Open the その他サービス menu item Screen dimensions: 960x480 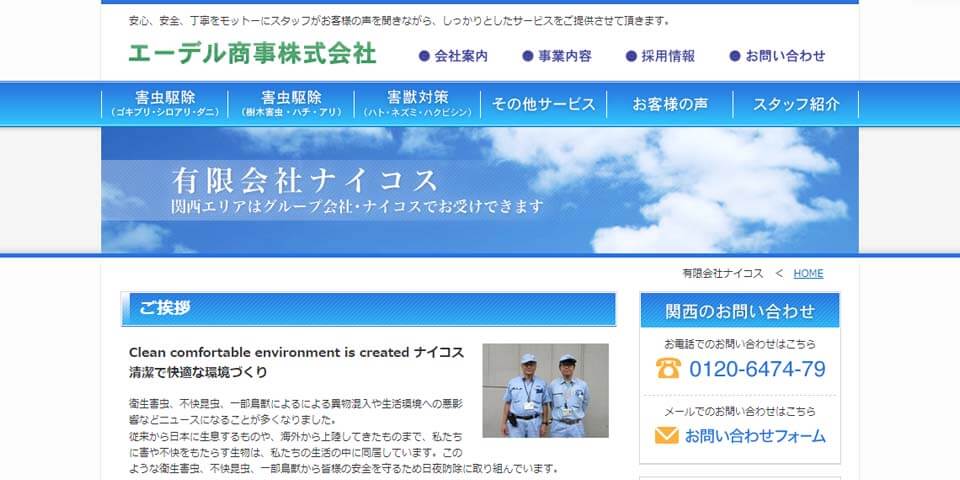(544, 104)
